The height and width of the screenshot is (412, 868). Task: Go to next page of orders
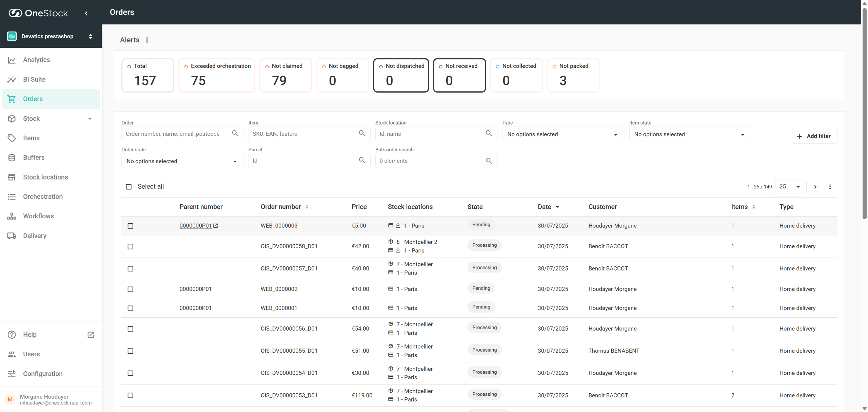coord(815,187)
